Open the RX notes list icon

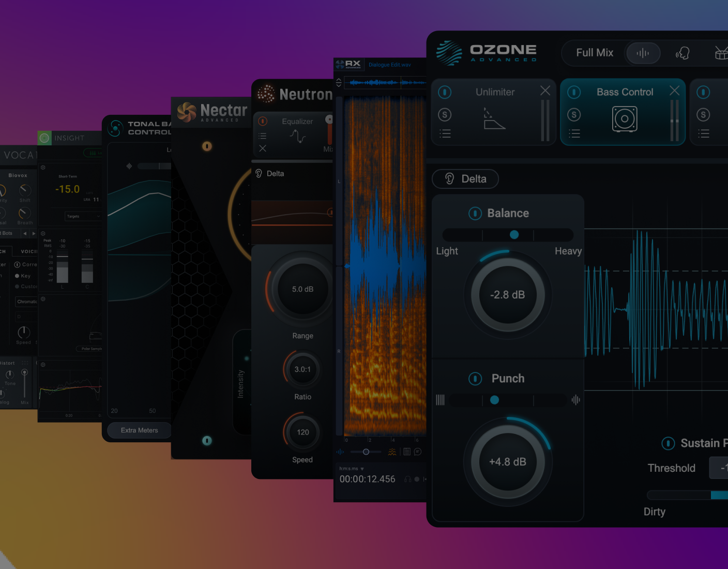pos(407,452)
